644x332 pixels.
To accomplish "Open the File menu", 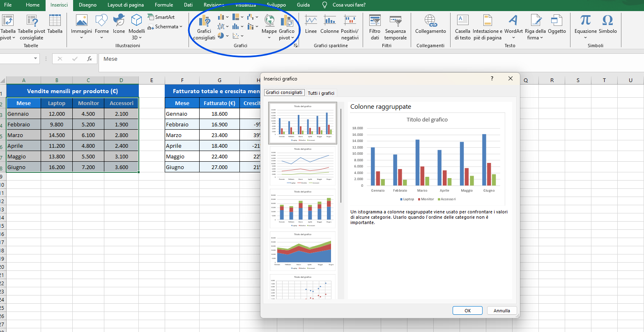I will coord(8,5).
